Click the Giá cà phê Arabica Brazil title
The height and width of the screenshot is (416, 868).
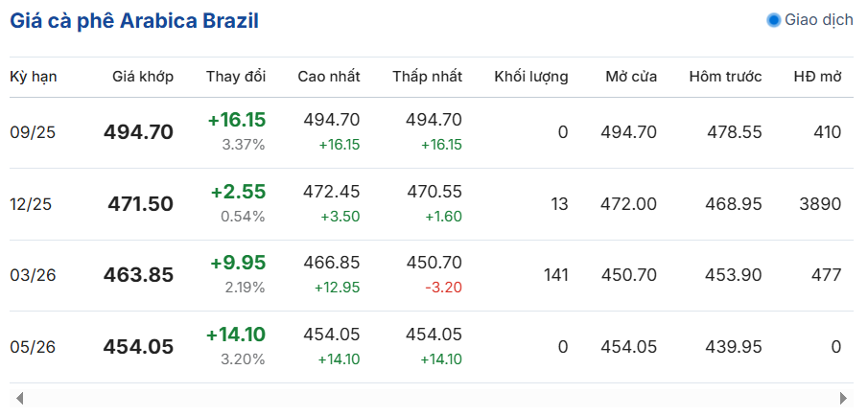[x=134, y=21]
